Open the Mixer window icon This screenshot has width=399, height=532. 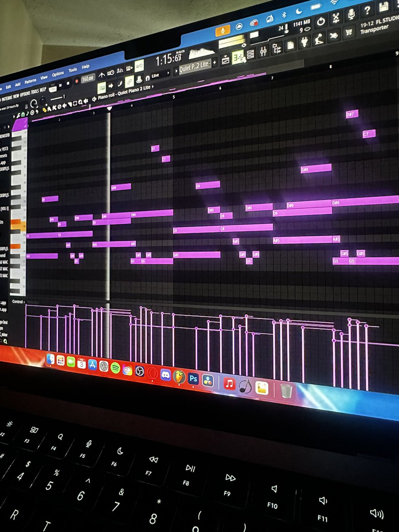pyautogui.click(x=263, y=51)
